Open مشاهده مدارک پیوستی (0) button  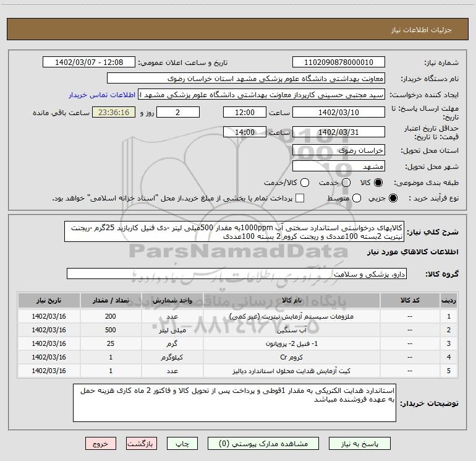263,444
